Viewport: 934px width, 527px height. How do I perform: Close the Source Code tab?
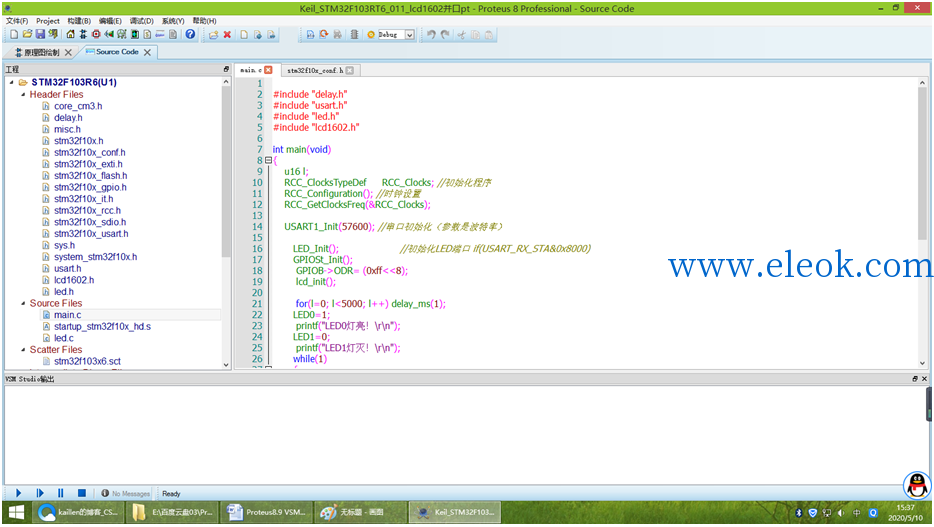pyautogui.click(x=147, y=52)
